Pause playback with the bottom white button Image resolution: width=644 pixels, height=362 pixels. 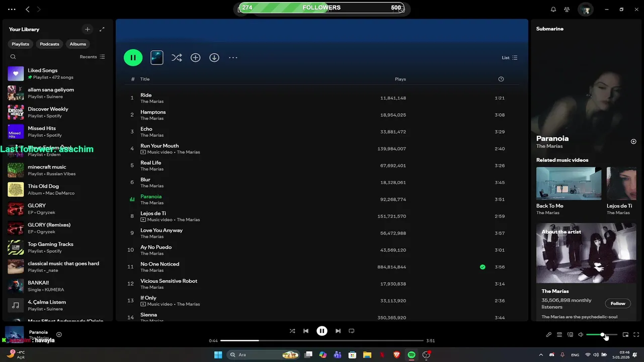pos(322,331)
